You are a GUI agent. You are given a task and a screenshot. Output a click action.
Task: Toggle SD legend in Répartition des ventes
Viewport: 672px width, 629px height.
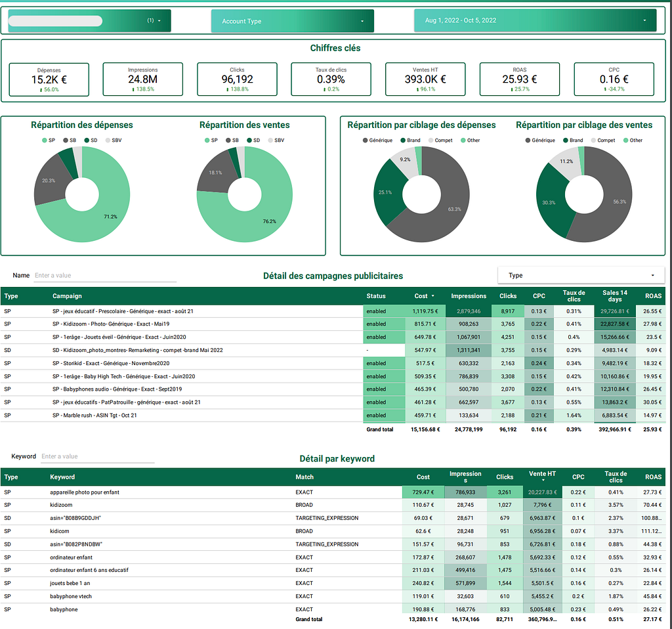coord(253,141)
